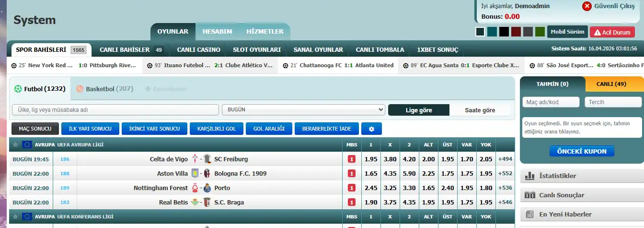Click the Aston Villa club crest

tap(195, 173)
